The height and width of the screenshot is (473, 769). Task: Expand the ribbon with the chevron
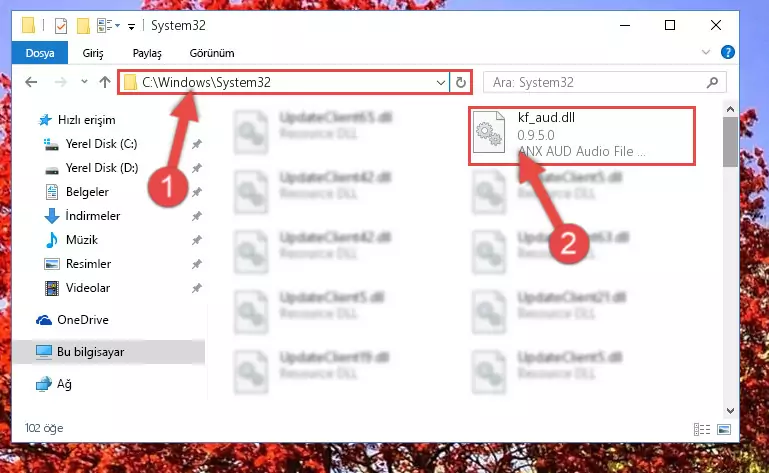[x=706, y=53]
